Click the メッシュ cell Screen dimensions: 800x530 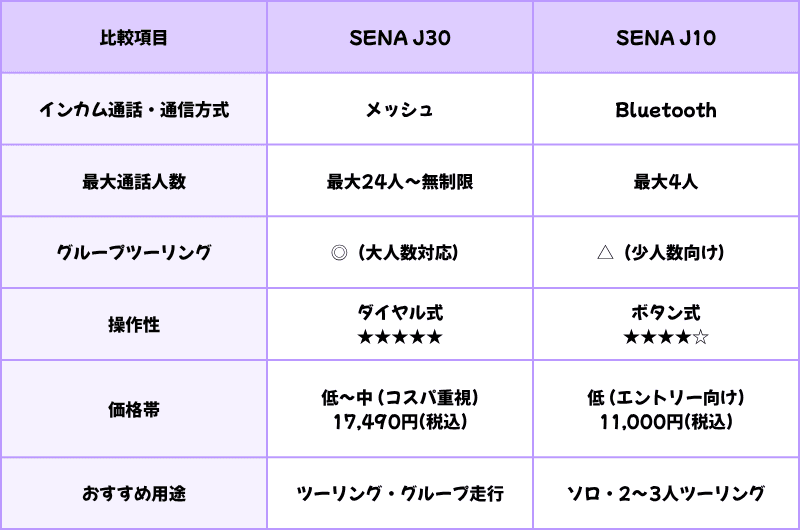tap(399, 110)
